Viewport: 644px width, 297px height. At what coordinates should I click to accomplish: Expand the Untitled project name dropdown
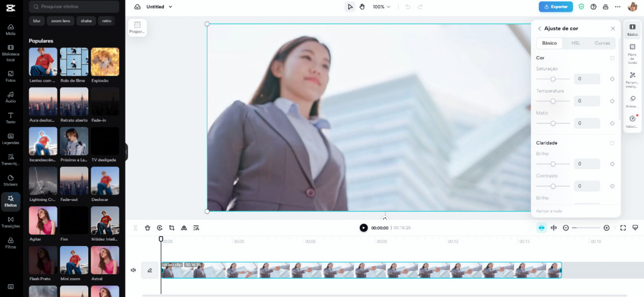[x=170, y=7]
